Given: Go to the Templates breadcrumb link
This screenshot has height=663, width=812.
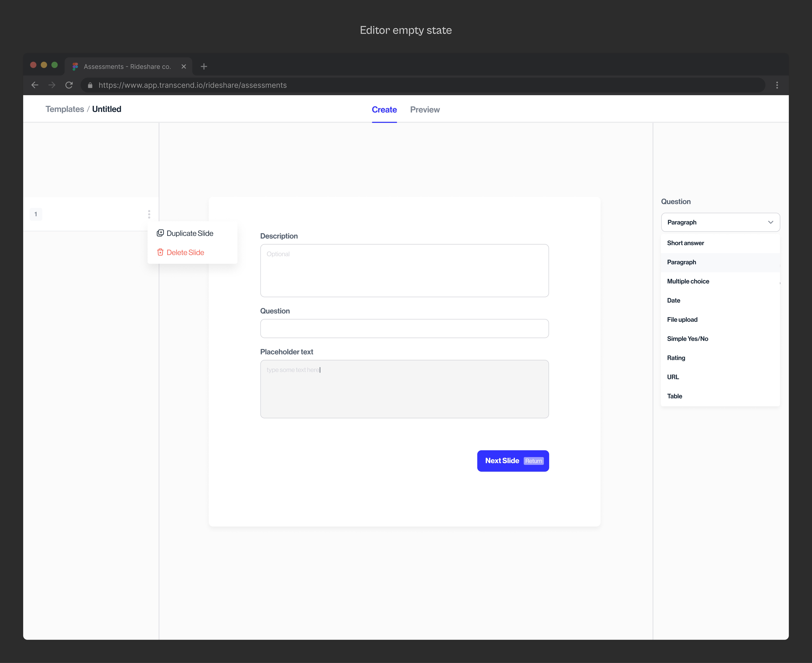Looking at the screenshot, I should [x=65, y=109].
